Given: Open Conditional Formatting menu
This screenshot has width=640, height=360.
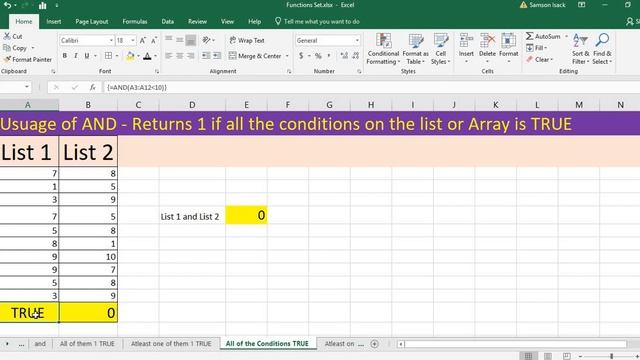Looking at the screenshot, I should pos(383,49).
